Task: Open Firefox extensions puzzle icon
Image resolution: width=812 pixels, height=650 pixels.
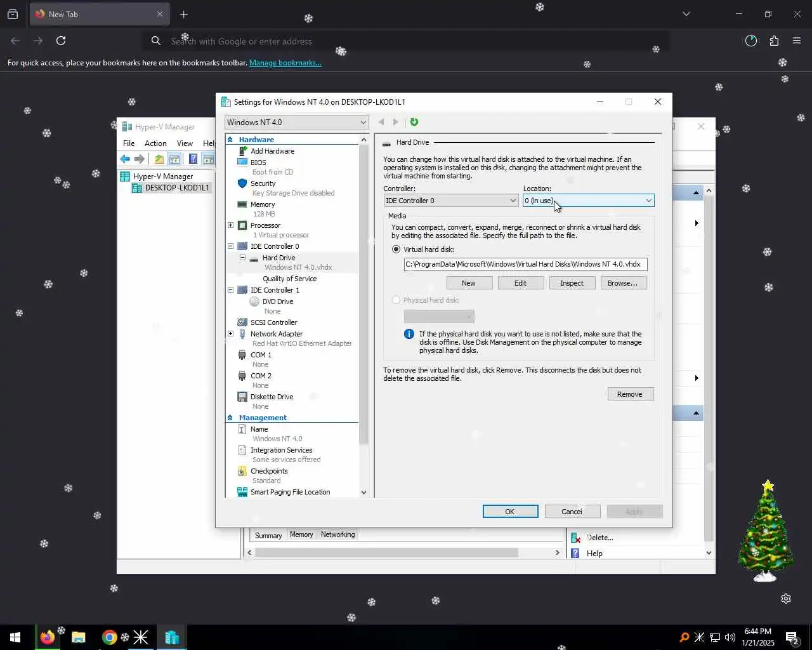Action: click(x=774, y=41)
